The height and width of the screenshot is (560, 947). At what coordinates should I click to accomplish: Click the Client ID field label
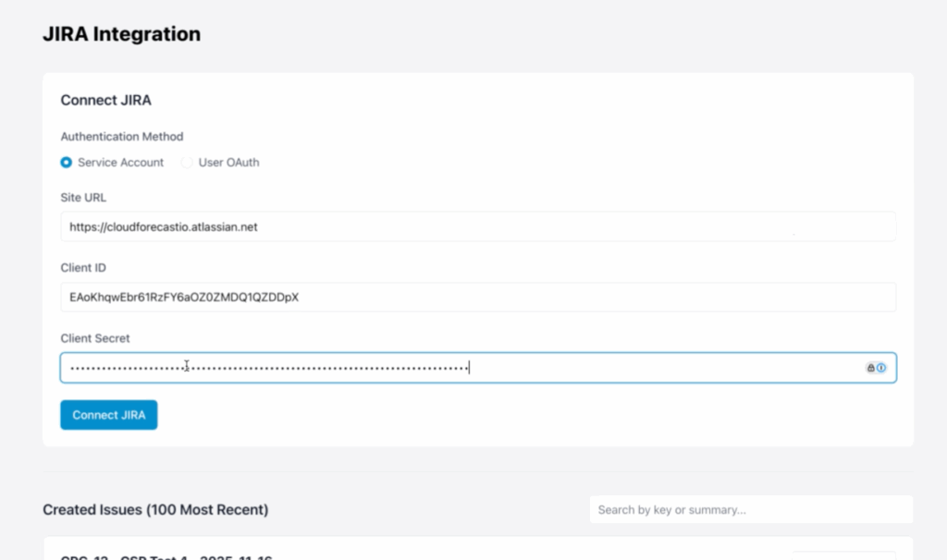83,268
